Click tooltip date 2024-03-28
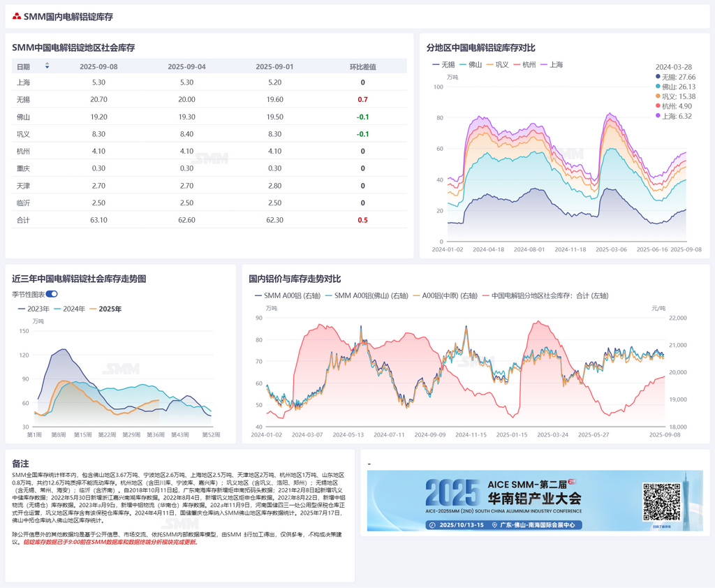 674,67
